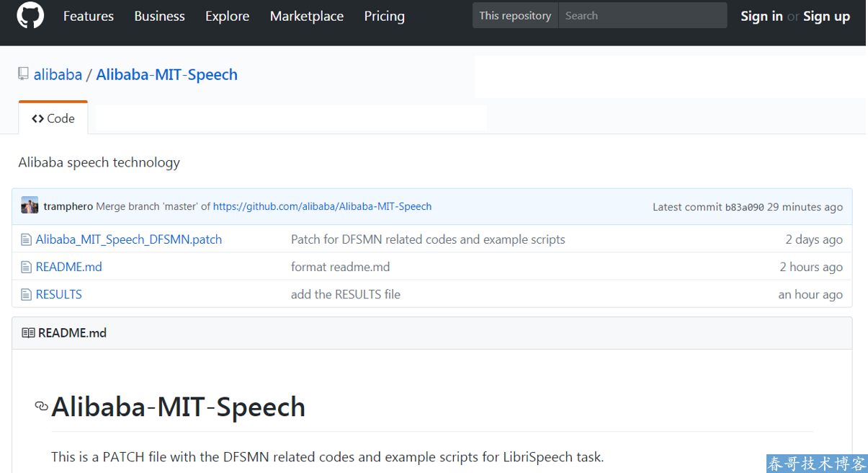Click file icon beside README.md row

click(27, 267)
